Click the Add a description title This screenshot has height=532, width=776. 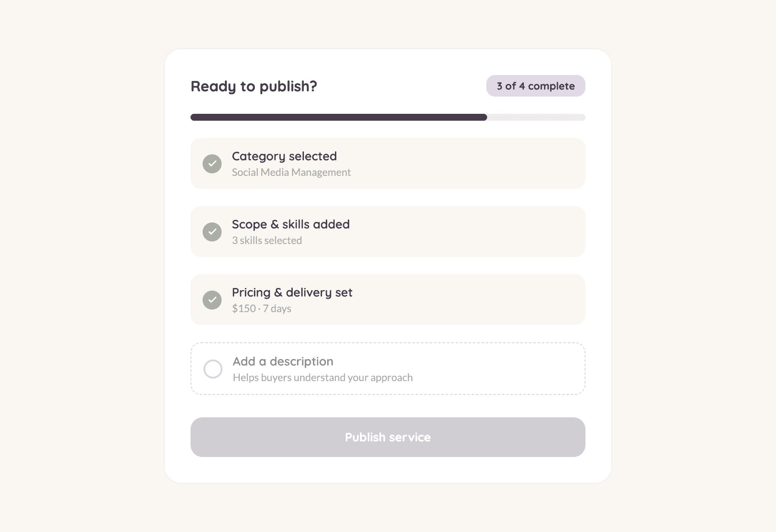283,361
